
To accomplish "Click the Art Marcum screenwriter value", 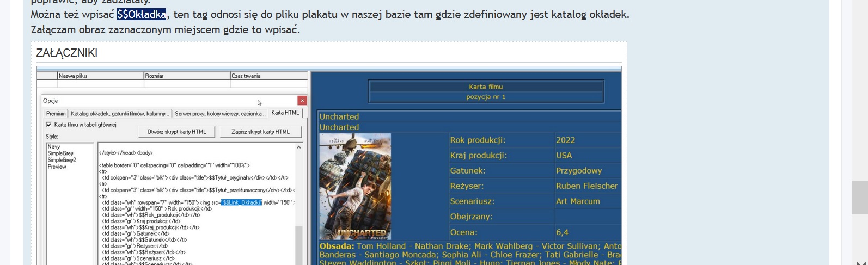I will [x=578, y=201].
